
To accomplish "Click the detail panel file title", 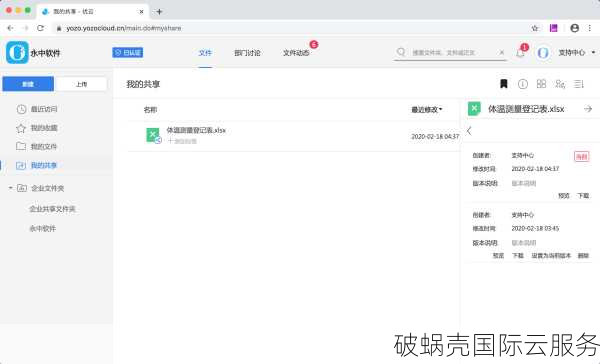I will [526, 109].
